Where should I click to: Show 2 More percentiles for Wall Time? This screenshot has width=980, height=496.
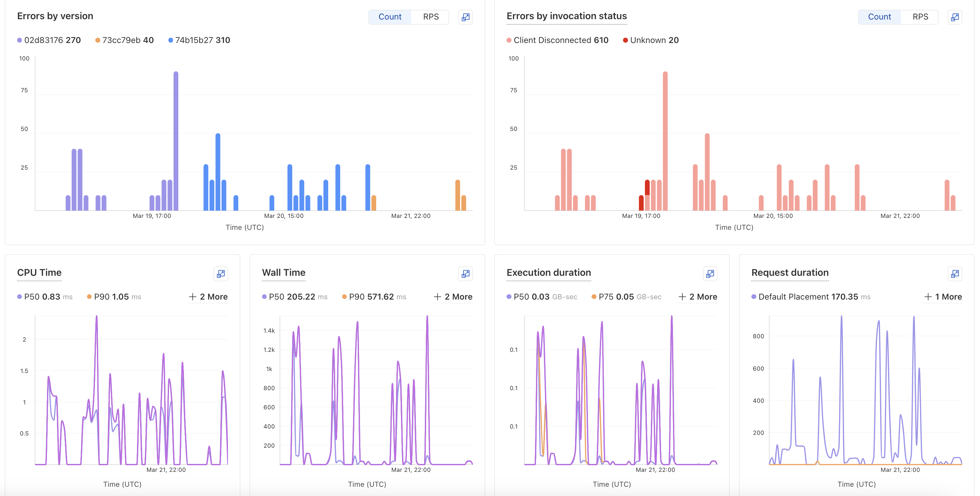(x=453, y=297)
